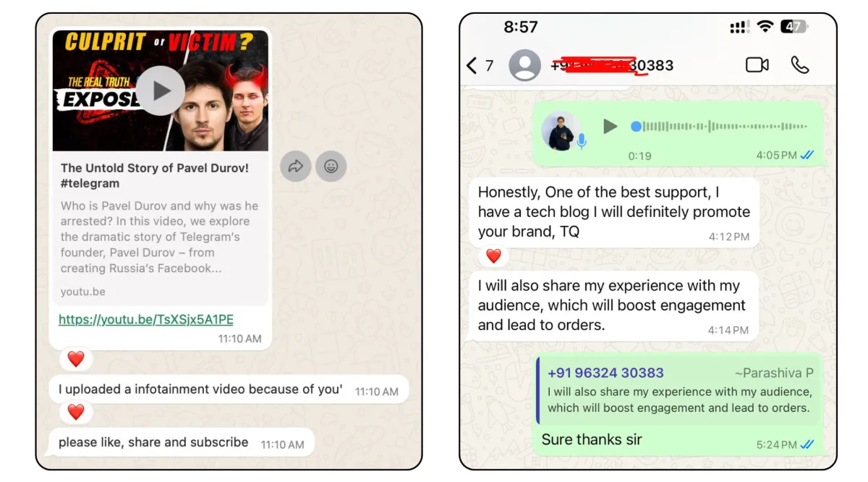Click the forward arrow icon beside the video card
The height and width of the screenshot is (482, 868).
tap(296, 166)
